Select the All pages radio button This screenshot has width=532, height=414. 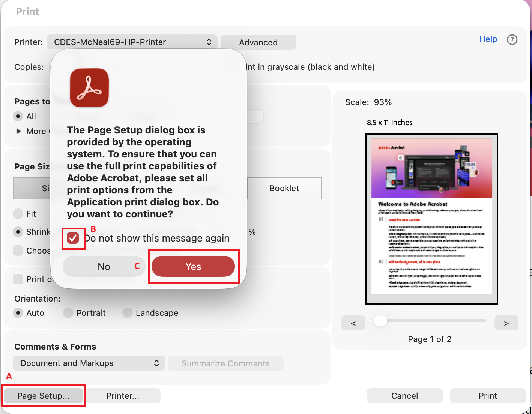click(18, 116)
